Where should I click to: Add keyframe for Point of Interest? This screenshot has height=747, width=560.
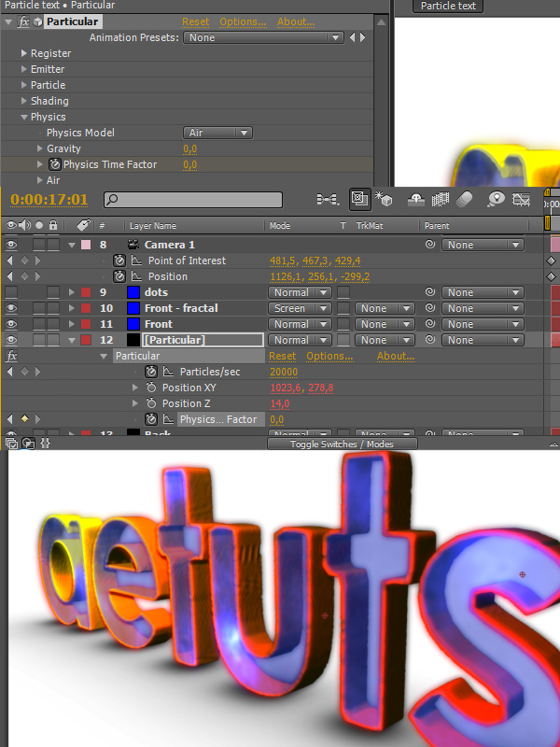(x=25, y=261)
